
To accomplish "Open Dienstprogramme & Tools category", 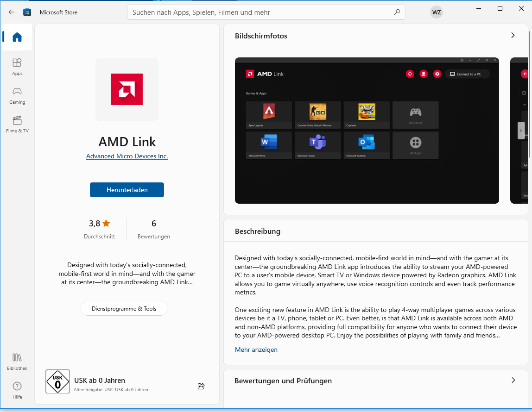I will tap(124, 309).
